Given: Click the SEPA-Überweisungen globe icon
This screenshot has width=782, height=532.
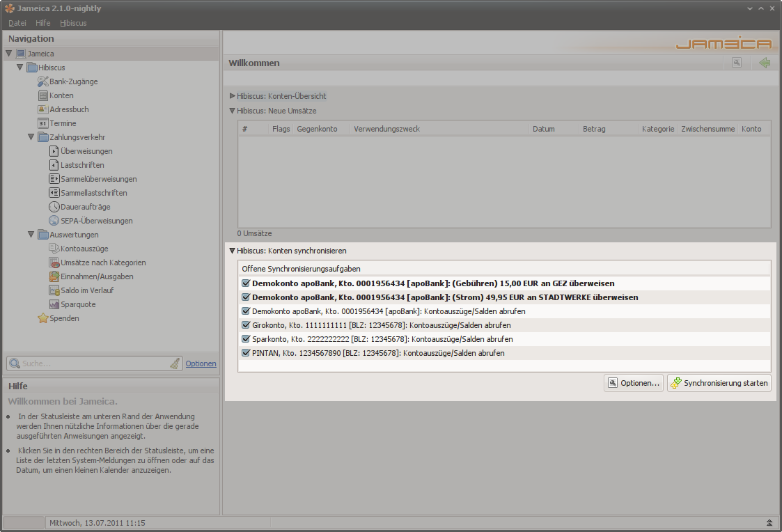Looking at the screenshot, I should click(x=54, y=220).
